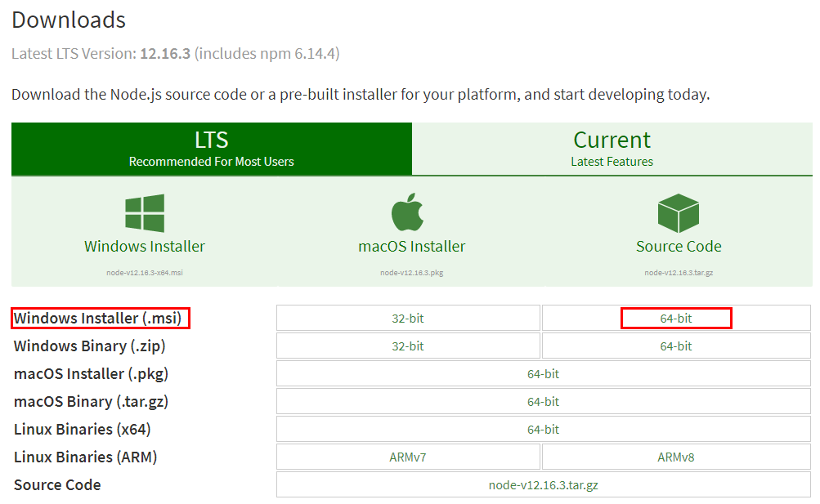820x504 pixels.
Task: Download ARMv7 Linux Binaries
Action: 408,457
